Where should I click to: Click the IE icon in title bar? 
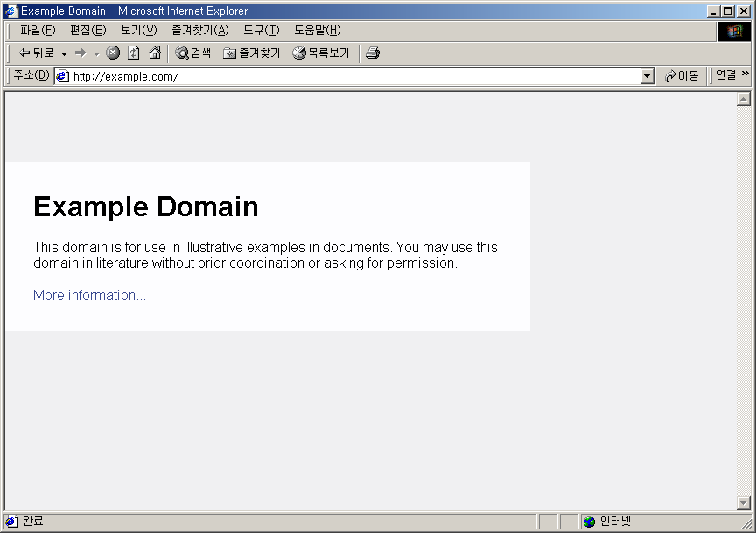click(11, 11)
